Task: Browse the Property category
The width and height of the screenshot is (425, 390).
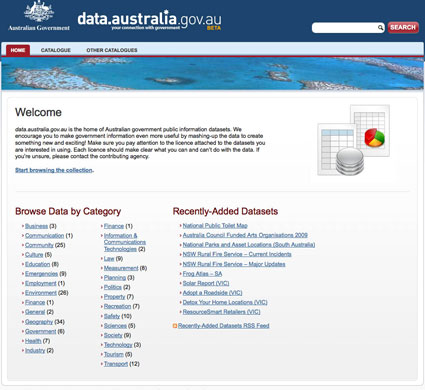Action: (x=114, y=297)
